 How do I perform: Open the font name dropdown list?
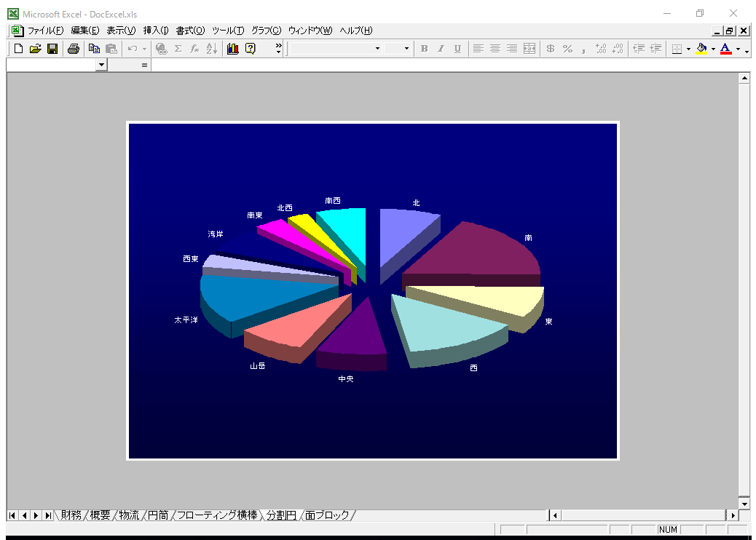click(x=377, y=49)
